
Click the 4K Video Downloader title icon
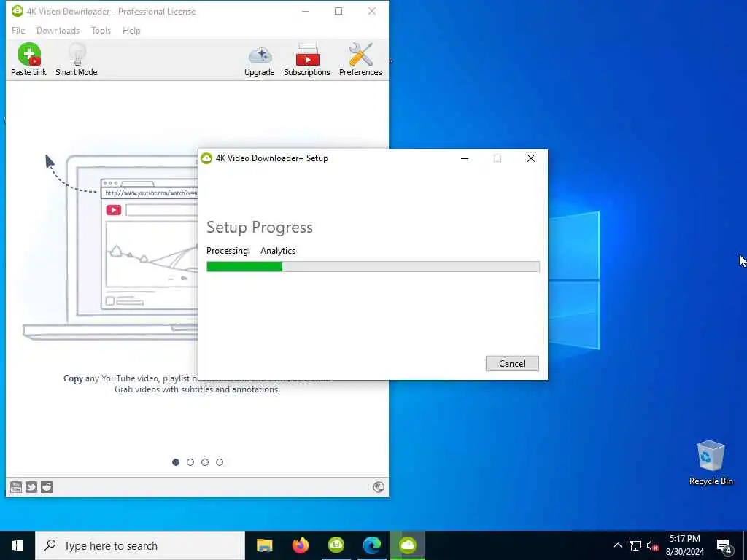18,11
